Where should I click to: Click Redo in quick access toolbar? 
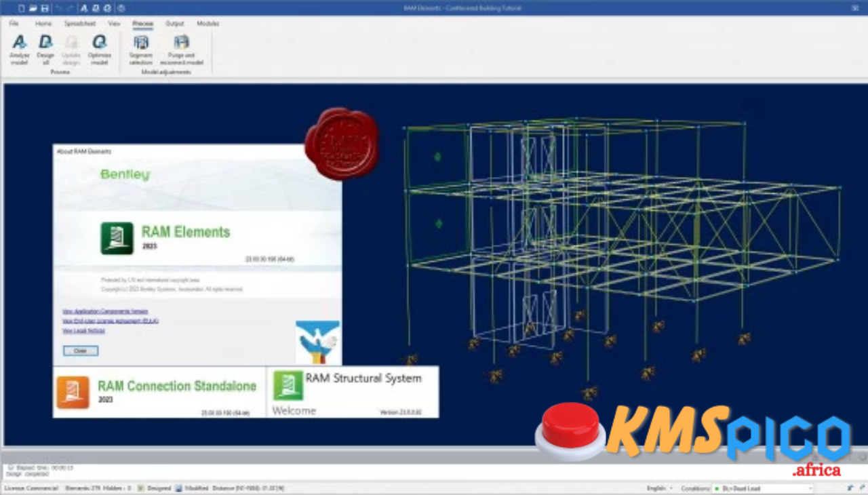[69, 8]
